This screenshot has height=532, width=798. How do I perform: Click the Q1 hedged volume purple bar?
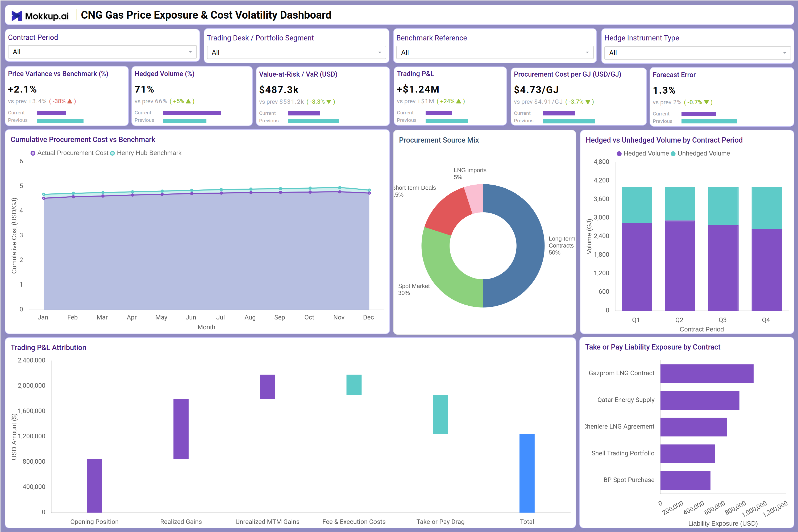(x=637, y=266)
